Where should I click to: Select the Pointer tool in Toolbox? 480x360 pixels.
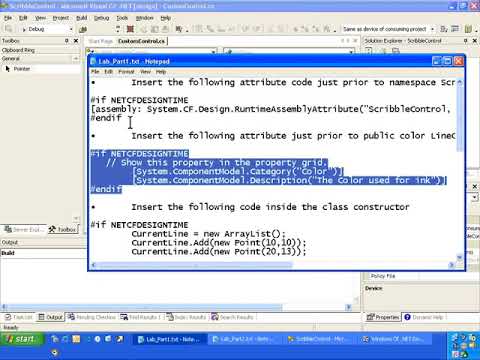[x=22, y=69]
